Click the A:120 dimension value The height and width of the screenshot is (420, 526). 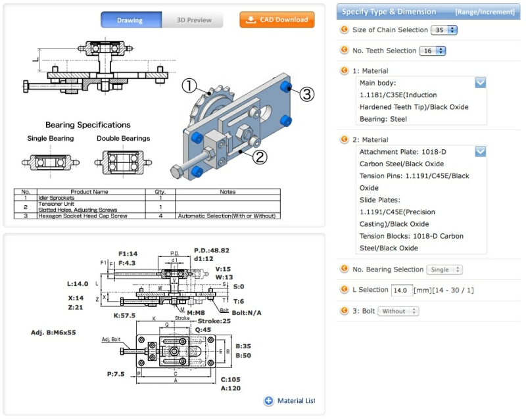click(x=231, y=388)
